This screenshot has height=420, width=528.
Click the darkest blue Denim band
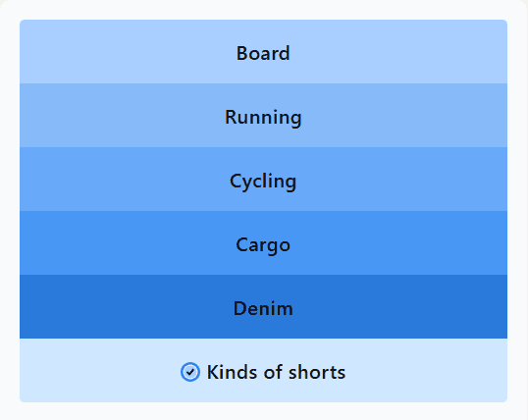click(x=263, y=306)
